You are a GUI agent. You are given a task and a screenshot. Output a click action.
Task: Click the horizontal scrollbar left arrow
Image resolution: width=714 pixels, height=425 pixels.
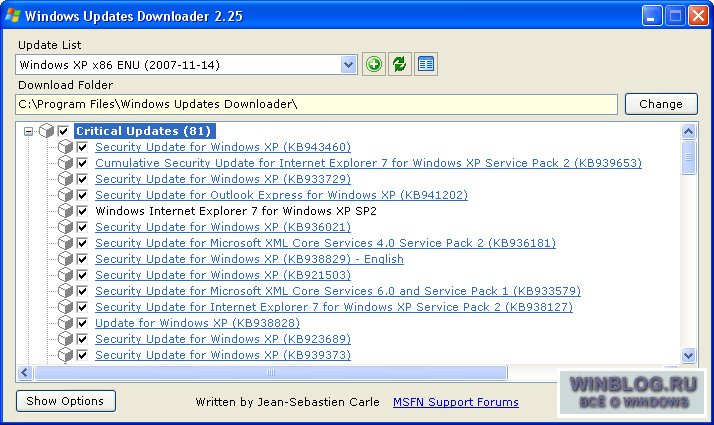click(x=25, y=373)
